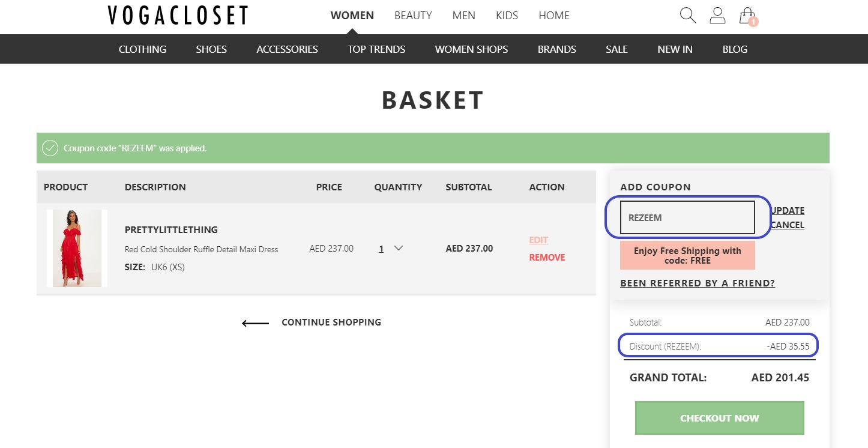Expand the WOMEN SHOPS navigation menu
868x448 pixels.
471,49
